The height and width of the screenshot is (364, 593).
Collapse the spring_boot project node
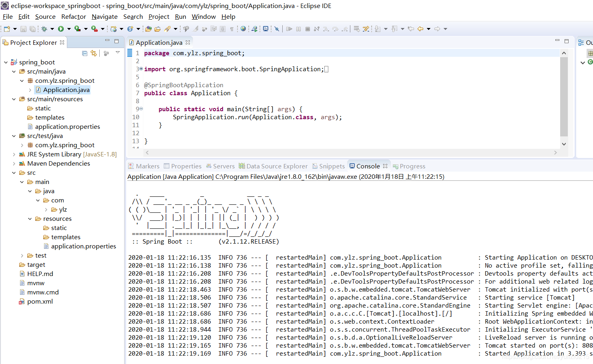6,62
